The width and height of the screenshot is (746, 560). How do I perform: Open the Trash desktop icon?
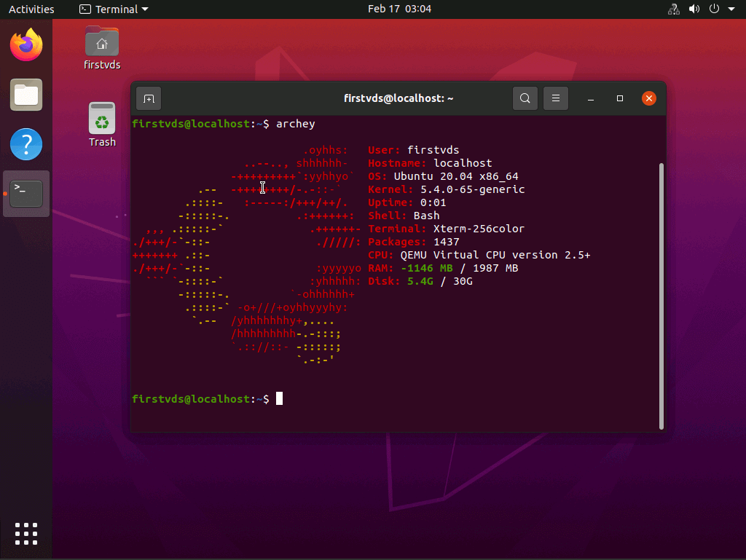point(102,125)
